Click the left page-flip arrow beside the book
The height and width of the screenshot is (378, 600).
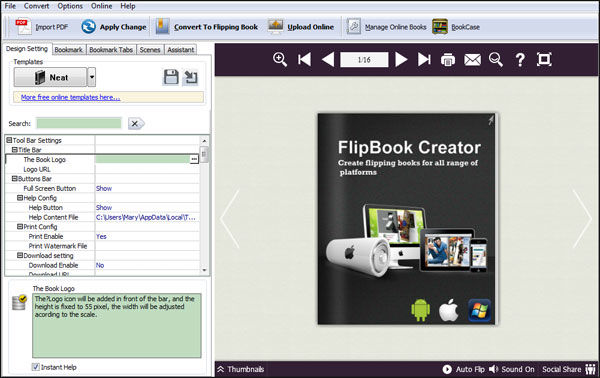(230, 219)
